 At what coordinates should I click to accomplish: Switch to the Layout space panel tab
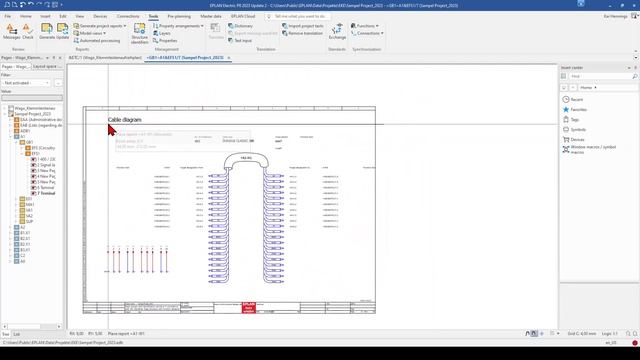point(47,67)
